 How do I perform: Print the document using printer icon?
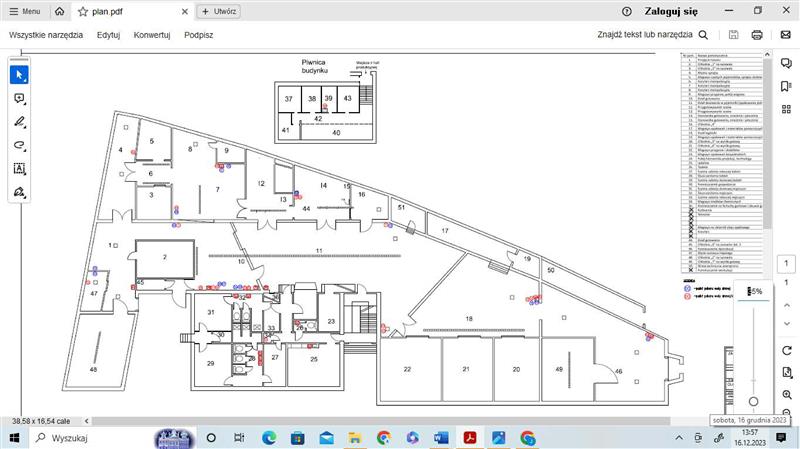[x=757, y=34]
